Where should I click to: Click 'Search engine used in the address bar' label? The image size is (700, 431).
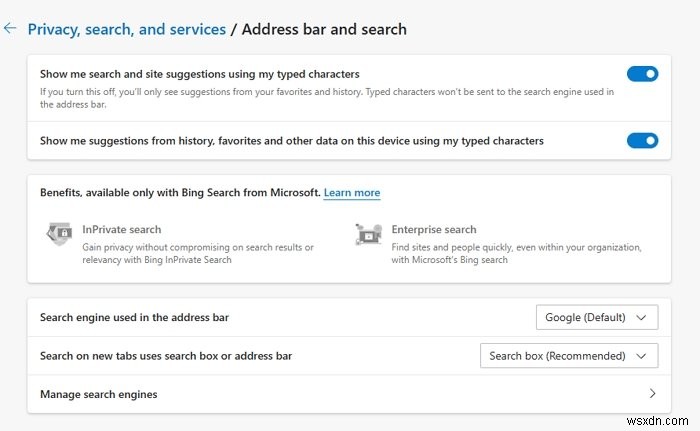pos(134,318)
